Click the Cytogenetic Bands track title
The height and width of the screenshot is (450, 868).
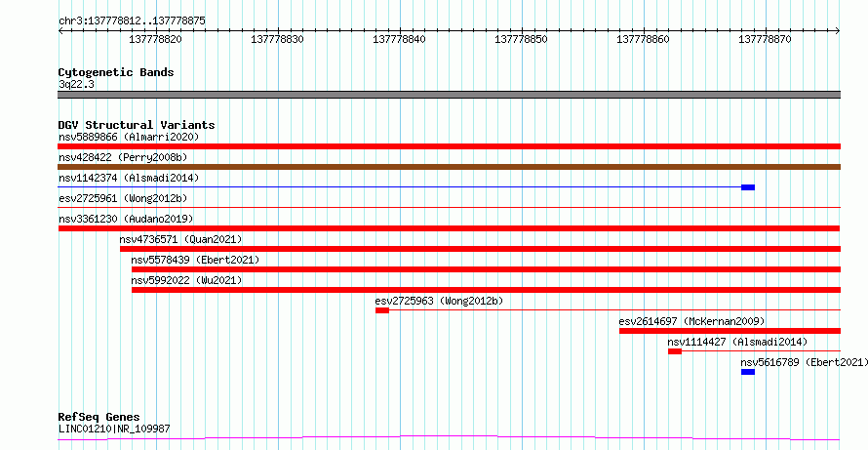pyautogui.click(x=116, y=72)
